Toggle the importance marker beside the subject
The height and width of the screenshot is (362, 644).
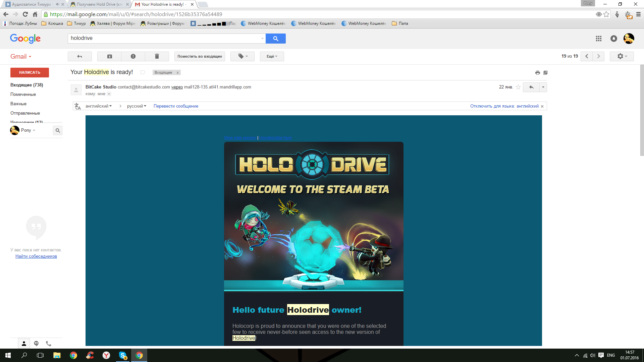pos(143,72)
